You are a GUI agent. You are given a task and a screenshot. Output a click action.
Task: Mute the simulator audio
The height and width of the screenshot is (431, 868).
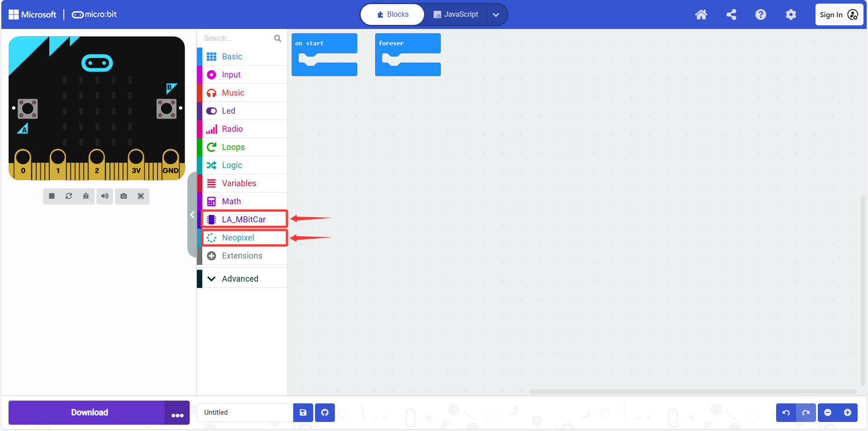105,196
